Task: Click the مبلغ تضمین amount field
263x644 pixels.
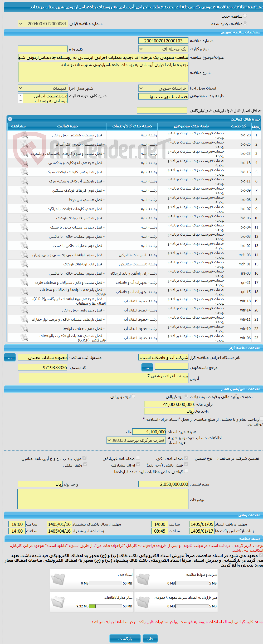Action: coord(163,484)
